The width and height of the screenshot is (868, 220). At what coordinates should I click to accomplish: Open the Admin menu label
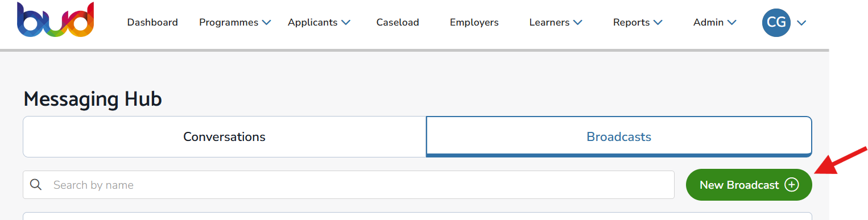709,23
